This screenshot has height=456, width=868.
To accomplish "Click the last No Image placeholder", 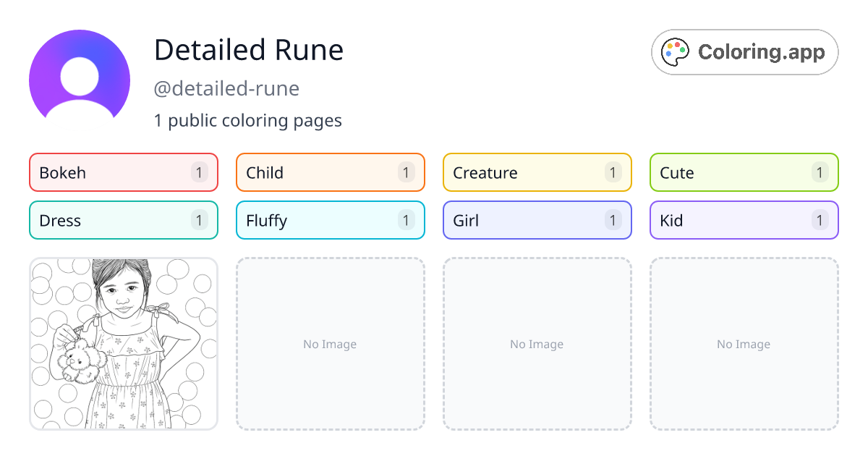I will click(x=744, y=344).
